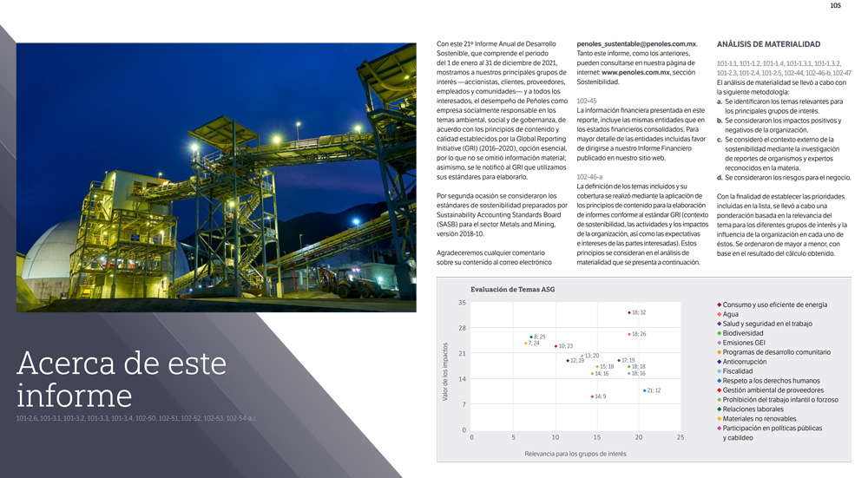The width and height of the screenshot is (868, 478).
Task: Click 'Relevancia para los grupos de interés' axis label
Action: click(x=575, y=454)
